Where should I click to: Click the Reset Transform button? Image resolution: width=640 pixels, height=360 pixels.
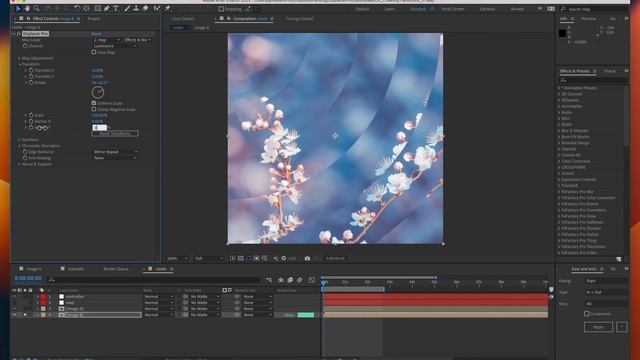click(x=115, y=133)
